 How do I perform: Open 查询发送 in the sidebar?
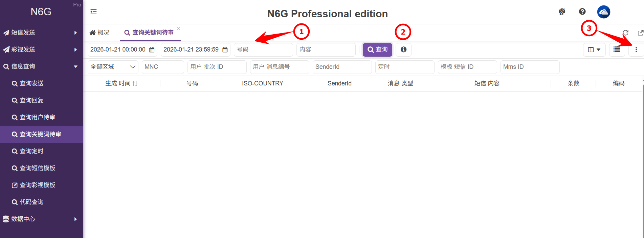click(x=31, y=83)
